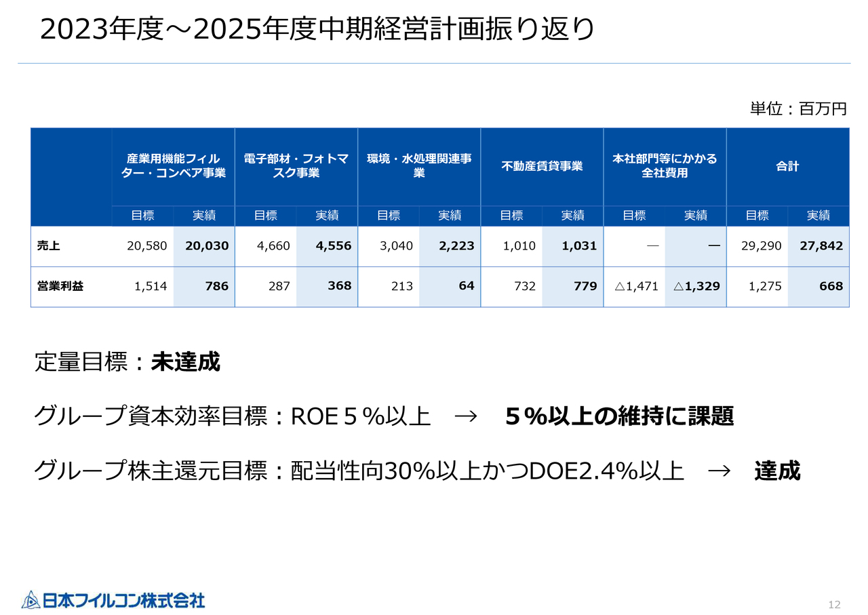The width and height of the screenshot is (868, 615).
Task: Click the bold 未達成 result text
Action: (x=185, y=362)
